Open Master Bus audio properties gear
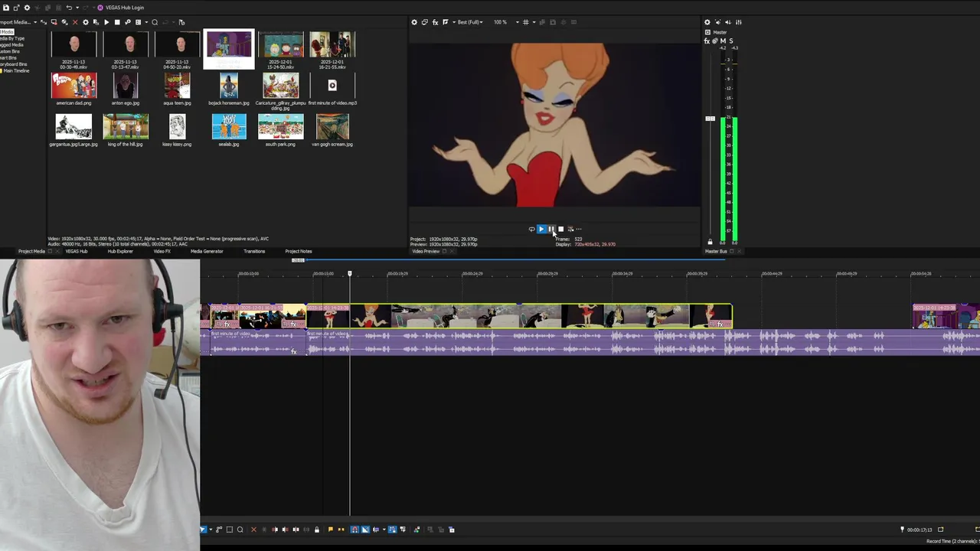Image resolution: width=980 pixels, height=551 pixels. click(707, 22)
